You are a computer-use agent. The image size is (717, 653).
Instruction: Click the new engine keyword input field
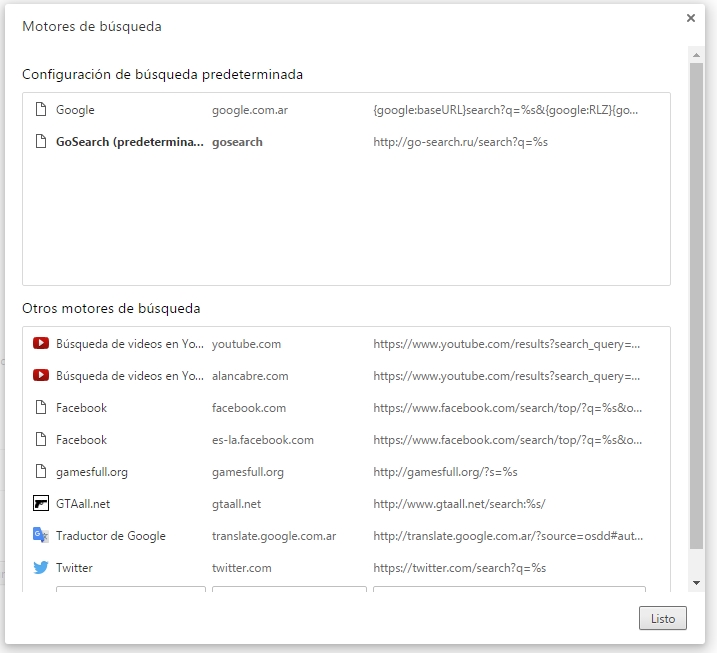pos(289,589)
